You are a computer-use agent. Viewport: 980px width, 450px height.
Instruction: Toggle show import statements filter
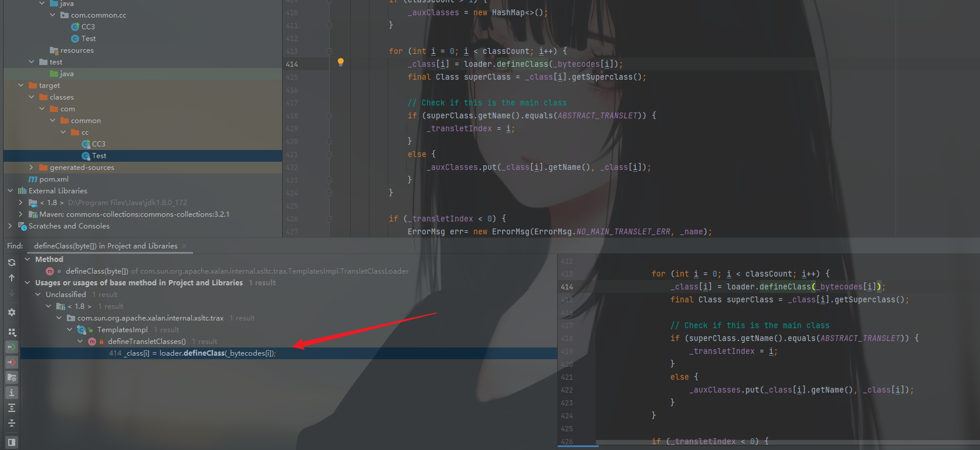pos(11,377)
